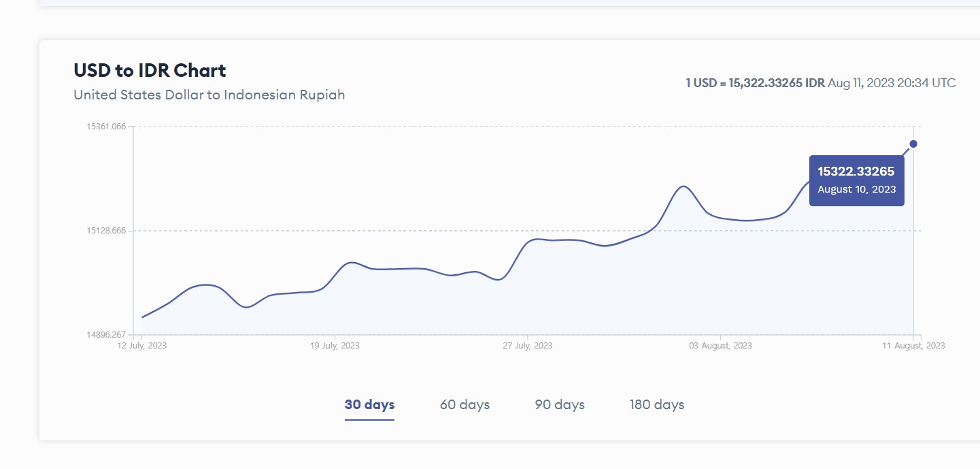
Task: Click United States Dollar to Indonesian Rupiah subtitle
Action: point(209,95)
